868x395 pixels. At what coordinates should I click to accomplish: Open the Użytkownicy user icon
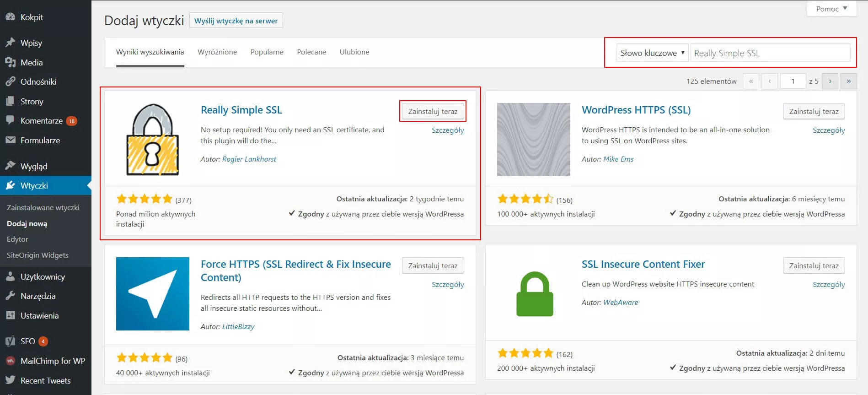[10, 276]
